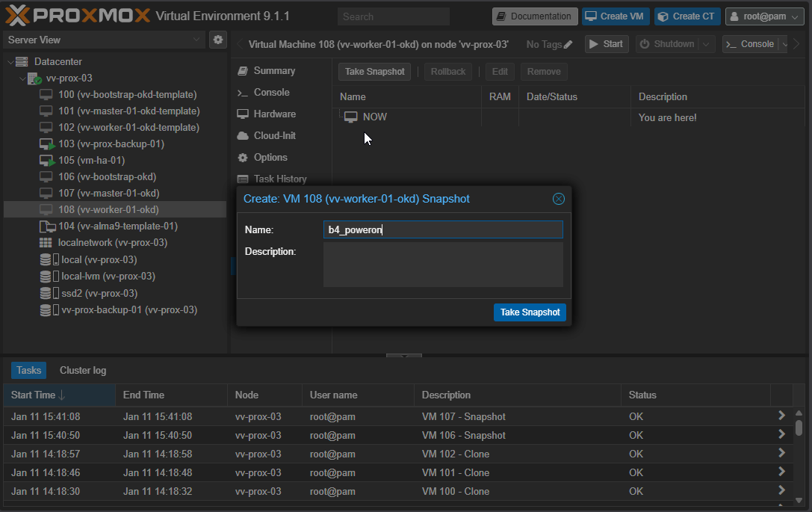812x512 pixels.
Task: Collapse the Datacenter tree node
Action: (x=10, y=62)
